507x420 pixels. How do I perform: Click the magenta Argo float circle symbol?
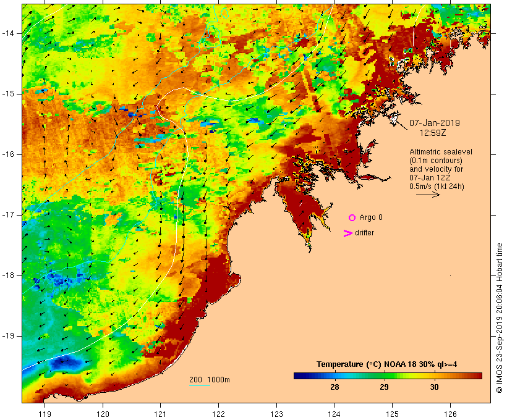(x=352, y=218)
